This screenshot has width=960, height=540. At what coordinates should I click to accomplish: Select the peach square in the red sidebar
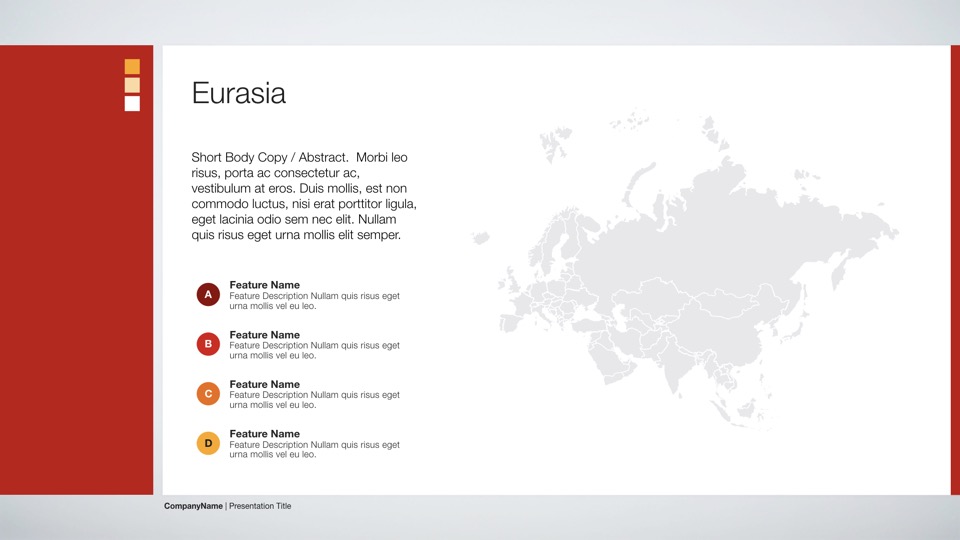coord(132,85)
